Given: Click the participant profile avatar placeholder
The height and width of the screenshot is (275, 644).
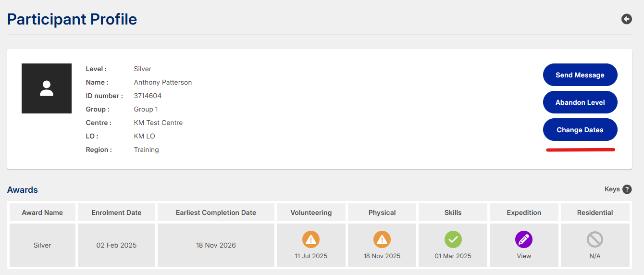Looking at the screenshot, I should coord(47,88).
